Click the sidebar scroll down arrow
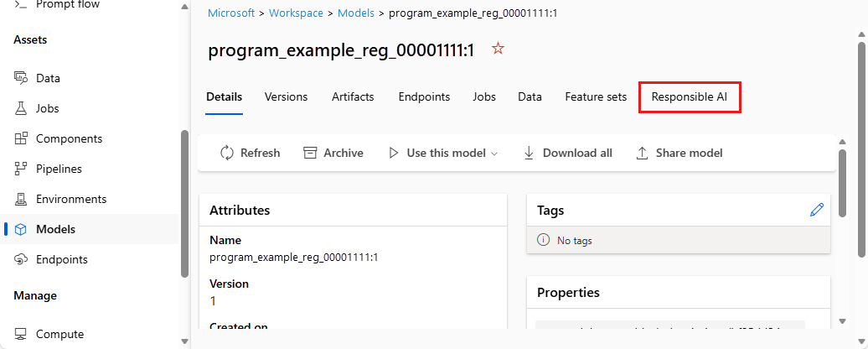Image resolution: width=868 pixels, height=349 pixels. (x=185, y=341)
